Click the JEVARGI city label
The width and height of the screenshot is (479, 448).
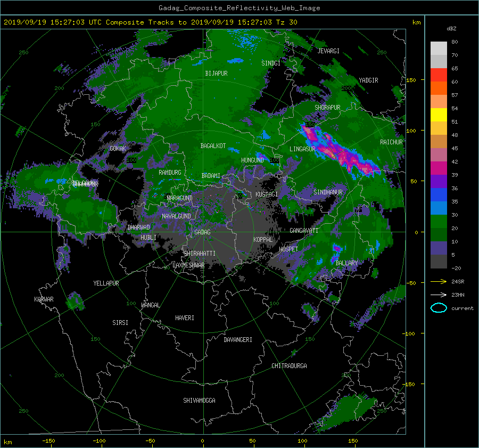328,51
